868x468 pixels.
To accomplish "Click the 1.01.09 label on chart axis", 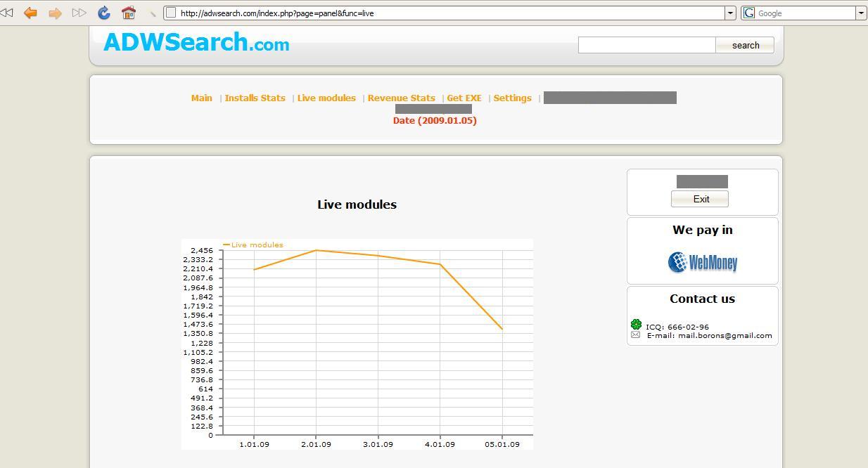I will pos(254,444).
